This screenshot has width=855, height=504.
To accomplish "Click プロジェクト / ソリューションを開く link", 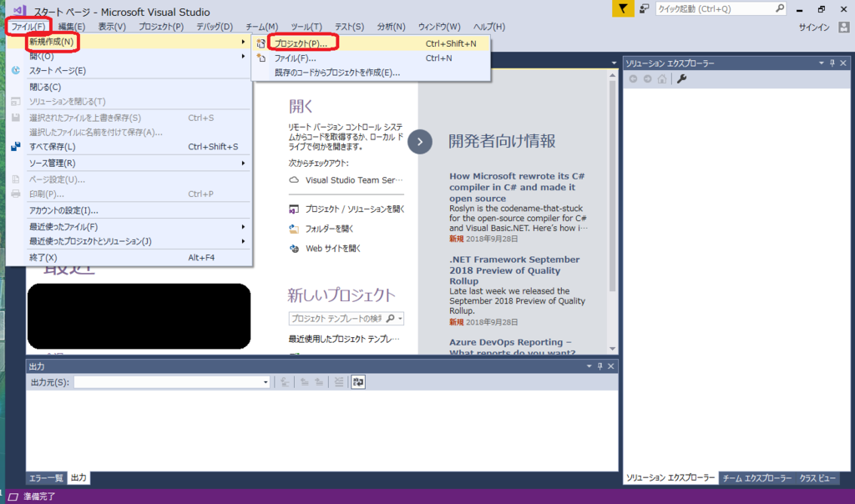I will pos(354,209).
